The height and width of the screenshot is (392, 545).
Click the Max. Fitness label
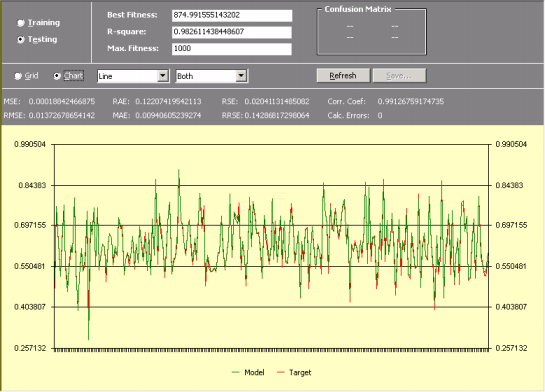133,48
